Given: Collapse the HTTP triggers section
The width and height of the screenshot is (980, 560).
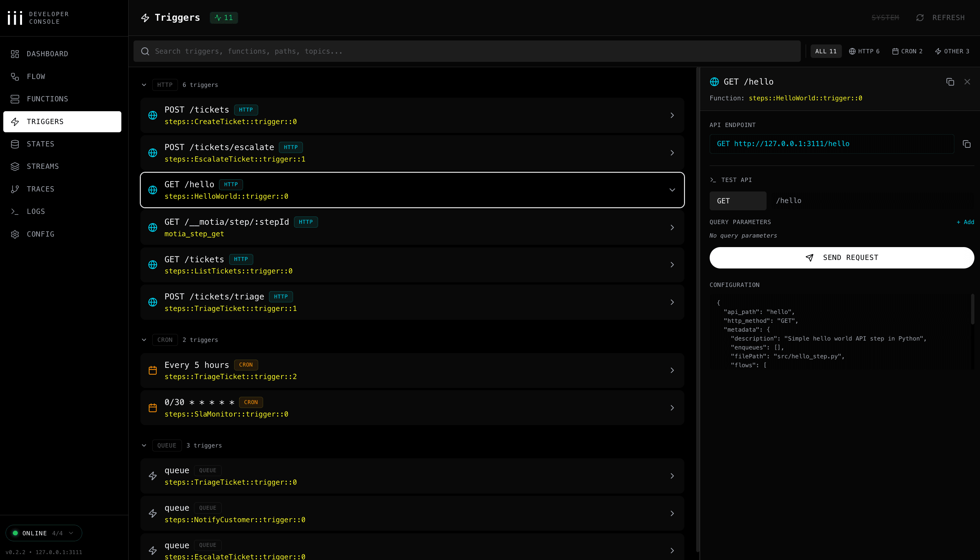Looking at the screenshot, I should click(x=144, y=85).
